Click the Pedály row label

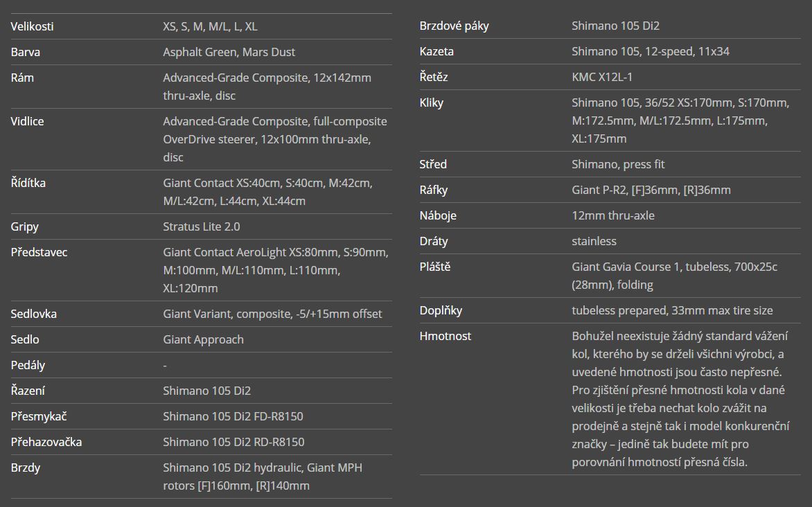coord(28,366)
